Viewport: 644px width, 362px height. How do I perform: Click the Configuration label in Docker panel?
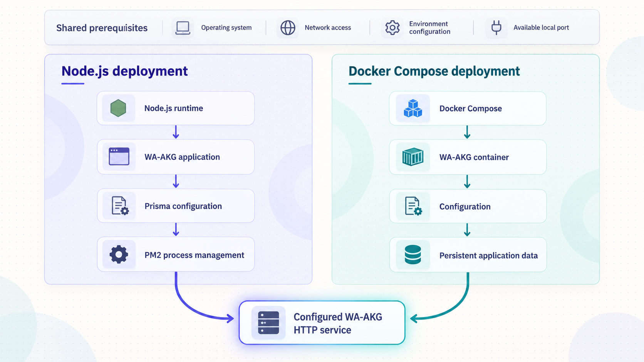point(465,207)
